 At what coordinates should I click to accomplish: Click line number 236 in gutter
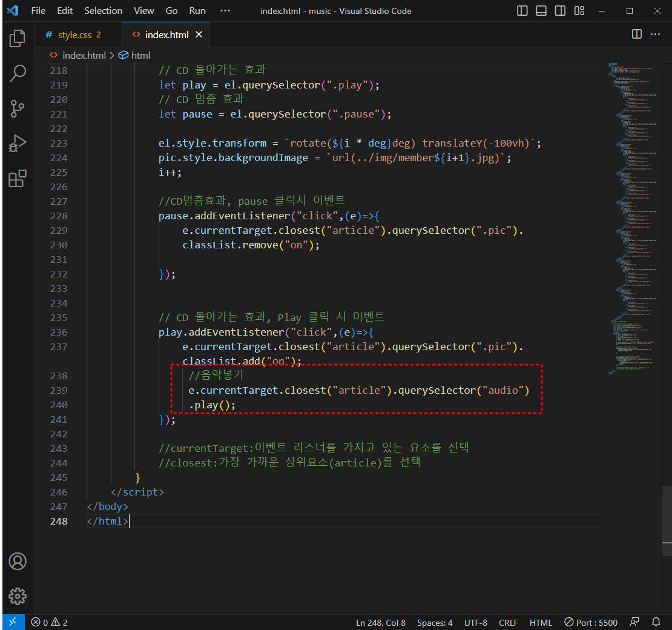click(59, 332)
